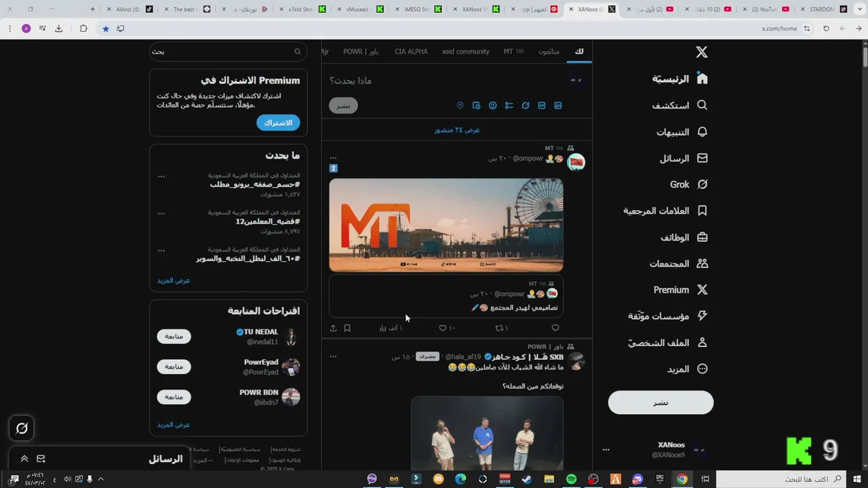Image resolution: width=868 pixels, height=488 pixels.
Task: Click the large نشر post button in sidebar
Action: pyautogui.click(x=660, y=403)
